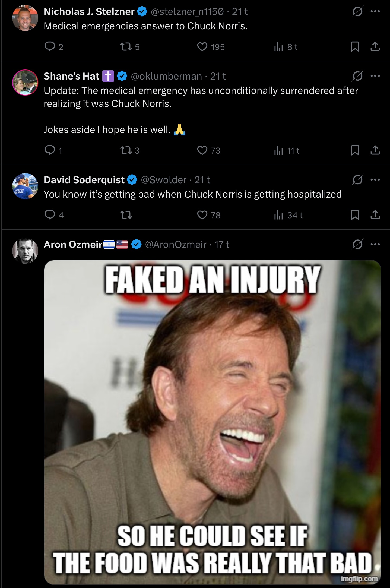Reply to Nicholas J. Stelzner's tweet
Viewport: 390px width, 588px height.
pos(50,47)
